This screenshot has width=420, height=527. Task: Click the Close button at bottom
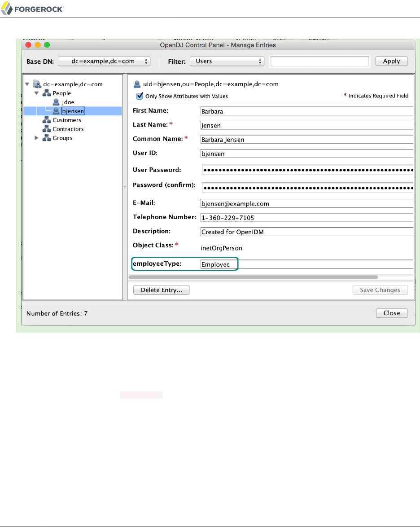pos(392,313)
